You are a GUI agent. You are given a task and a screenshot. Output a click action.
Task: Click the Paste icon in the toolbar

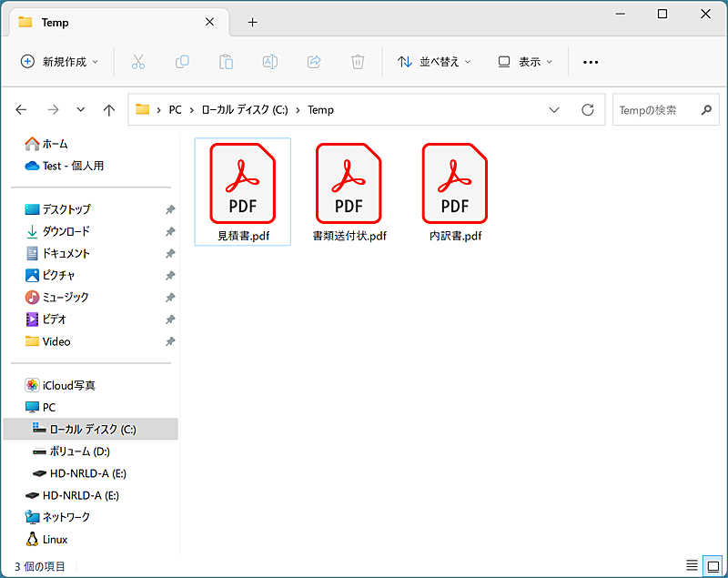tap(226, 62)
